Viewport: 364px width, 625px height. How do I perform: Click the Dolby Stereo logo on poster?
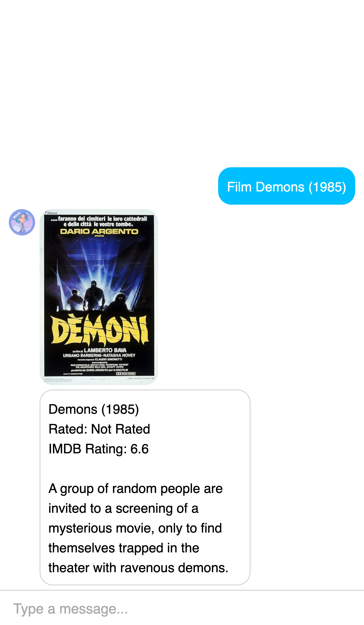click(x=126, y=373)
